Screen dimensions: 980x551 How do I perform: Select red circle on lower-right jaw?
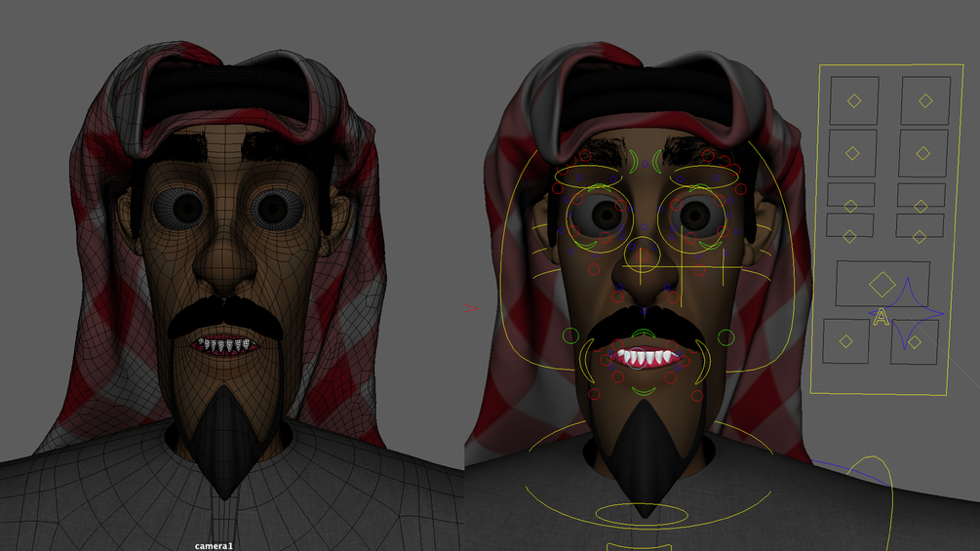[697, 395]
